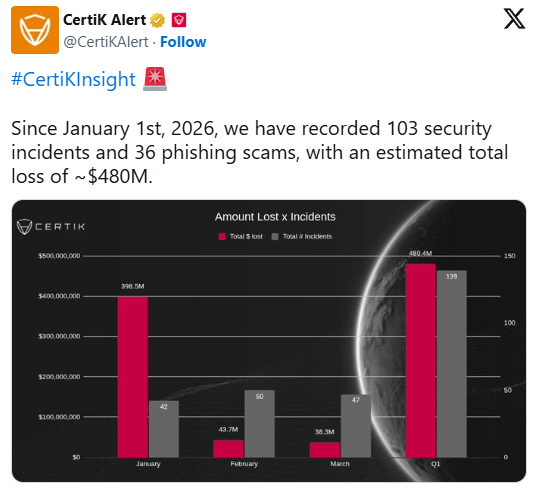539x489 pixels.
Task: Click the chart title Amount Lost x Incidents
Action: (275, 217)
